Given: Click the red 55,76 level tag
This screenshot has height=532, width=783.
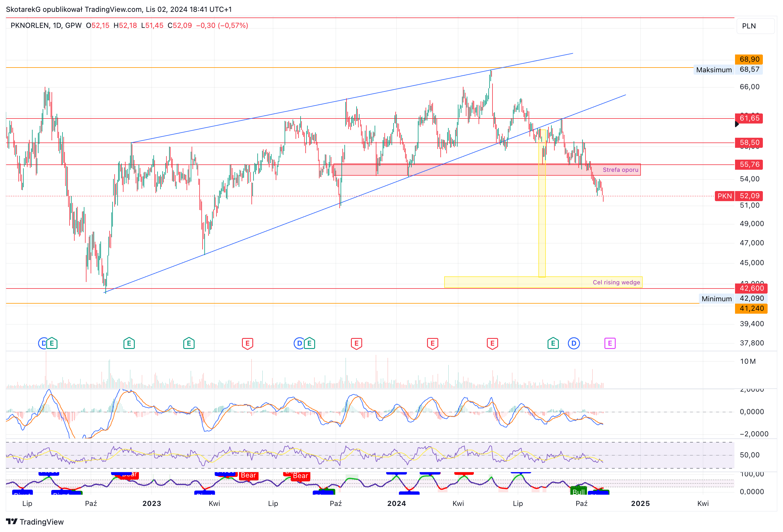Looking at the screenshot, I should pos(749,164).
